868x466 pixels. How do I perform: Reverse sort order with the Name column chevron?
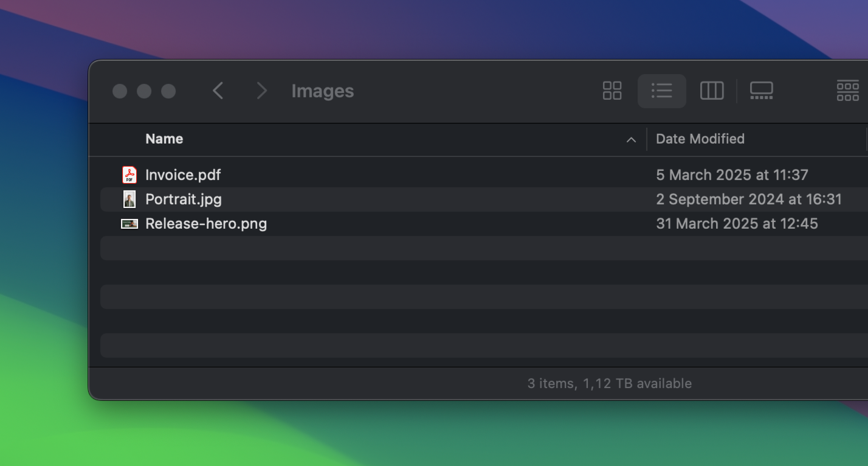tap(631, 139)
